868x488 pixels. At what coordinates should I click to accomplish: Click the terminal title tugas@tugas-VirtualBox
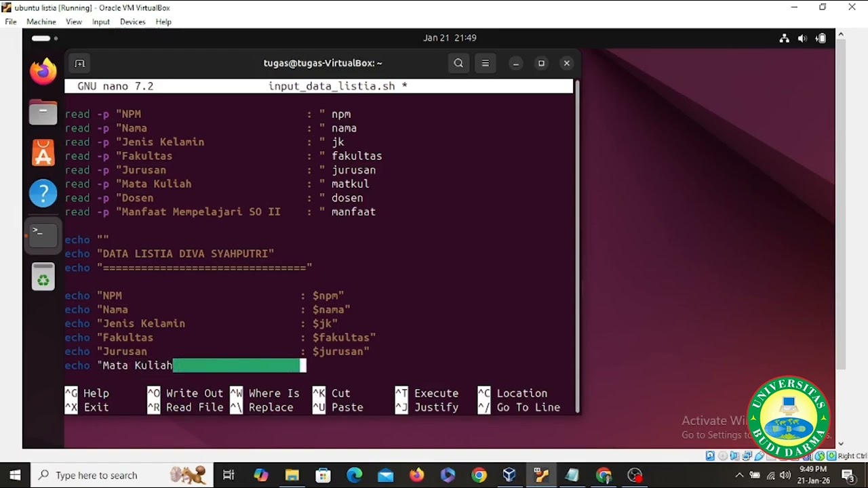pyautogui.click(x=323, y=63)
